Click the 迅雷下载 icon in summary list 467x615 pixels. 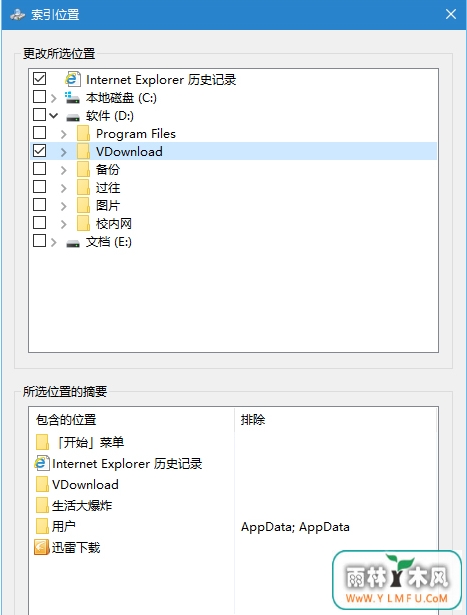coord(42,547)
